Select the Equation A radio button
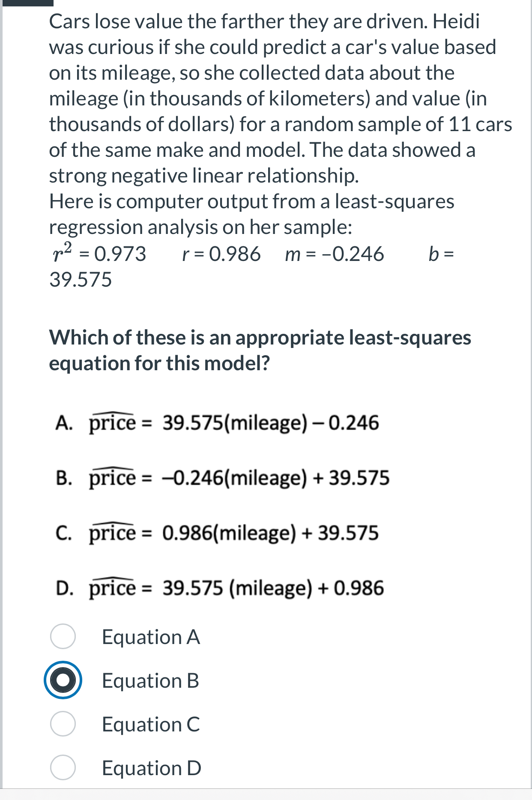The height and width of the screenshot is (800, 532). [x=63, y=636]
